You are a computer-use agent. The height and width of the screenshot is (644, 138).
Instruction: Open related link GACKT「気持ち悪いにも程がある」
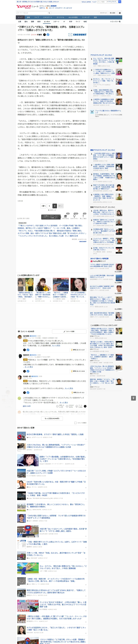[x=56, y=483]
